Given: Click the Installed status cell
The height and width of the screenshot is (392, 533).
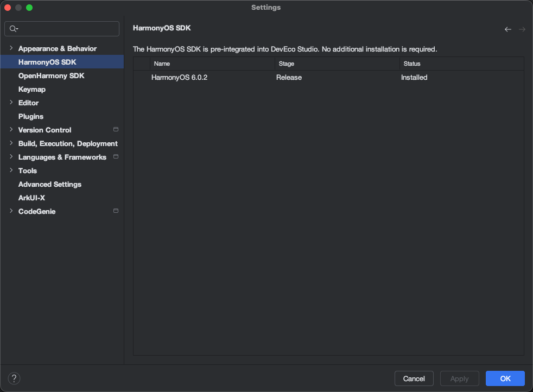Looking at the screenshot, I should tap(414, 78).
